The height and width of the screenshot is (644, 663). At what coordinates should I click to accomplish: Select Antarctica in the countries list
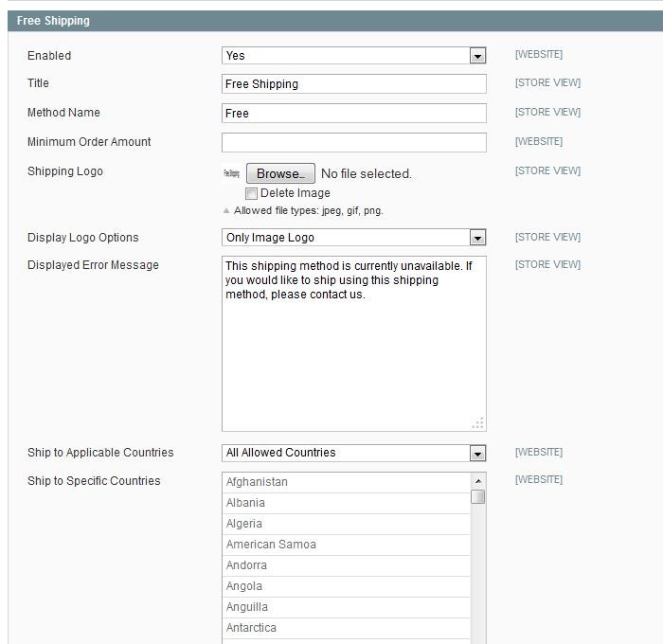tap(347, 628)
